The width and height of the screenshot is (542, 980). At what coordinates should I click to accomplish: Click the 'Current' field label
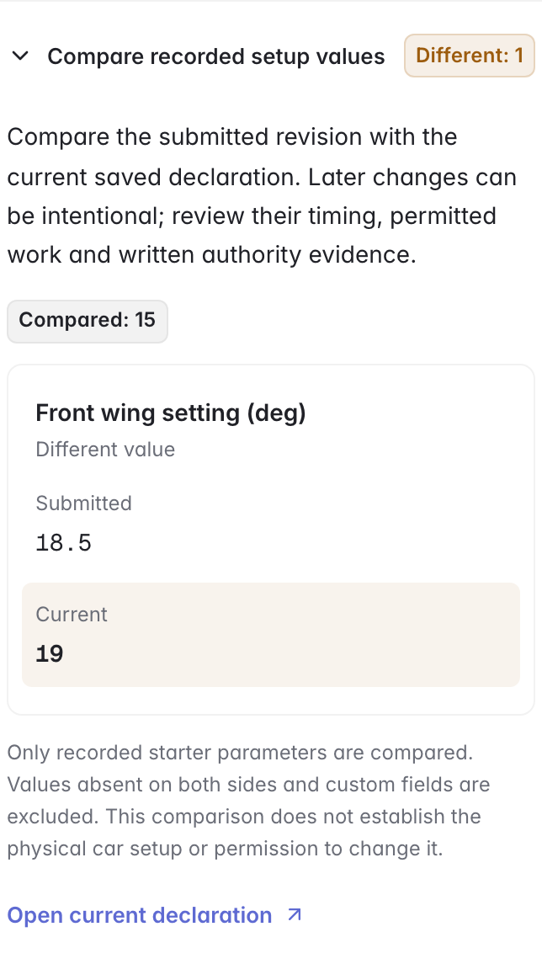(x=72, y=615)
